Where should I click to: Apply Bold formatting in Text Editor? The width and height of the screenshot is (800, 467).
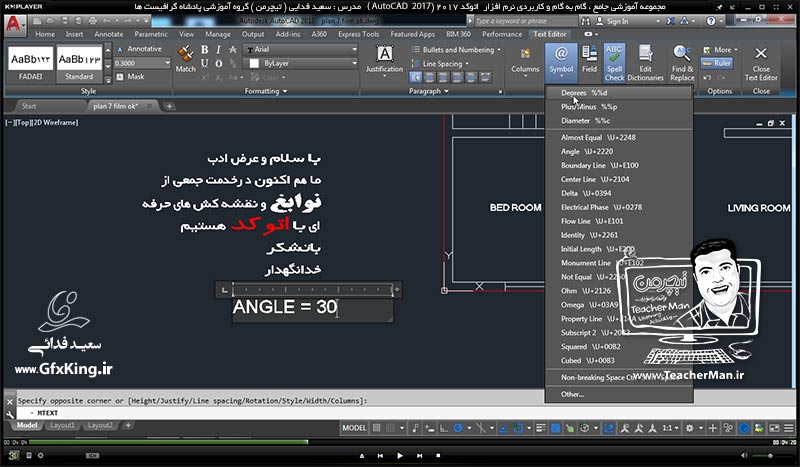point(205,50)
